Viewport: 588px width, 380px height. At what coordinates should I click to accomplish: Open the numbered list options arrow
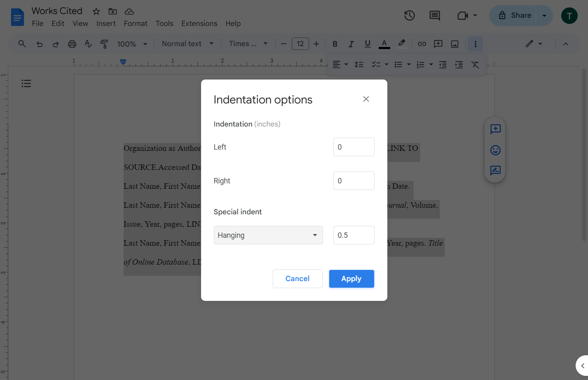click(431, 65)
